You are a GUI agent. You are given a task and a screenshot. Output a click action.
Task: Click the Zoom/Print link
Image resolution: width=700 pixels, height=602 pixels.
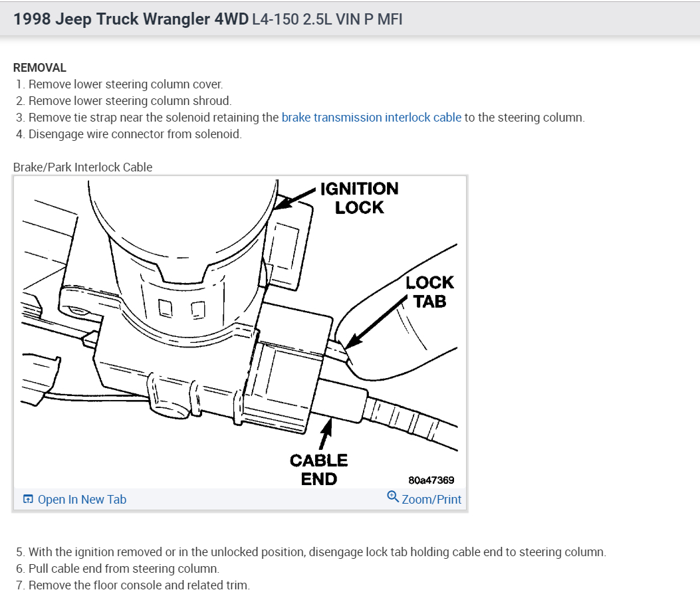(431, 500)
